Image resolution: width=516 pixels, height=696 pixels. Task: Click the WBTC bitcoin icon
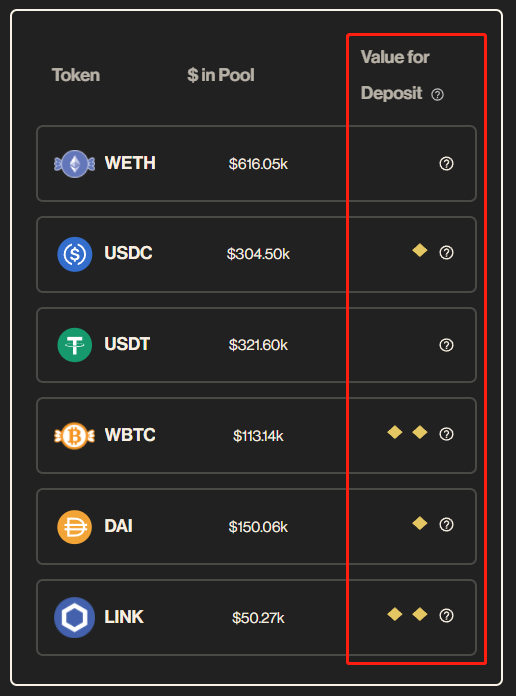(x=75, y=435)
